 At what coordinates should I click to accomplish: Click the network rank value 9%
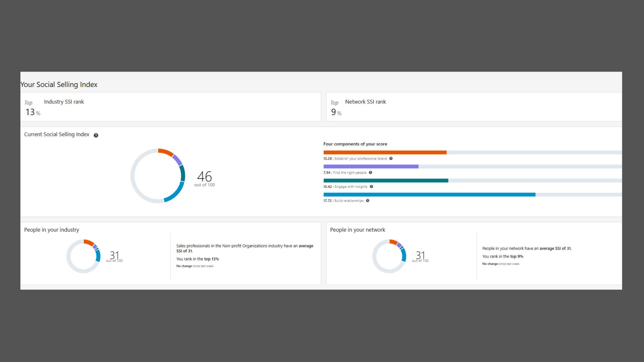[x=336, y=112]
